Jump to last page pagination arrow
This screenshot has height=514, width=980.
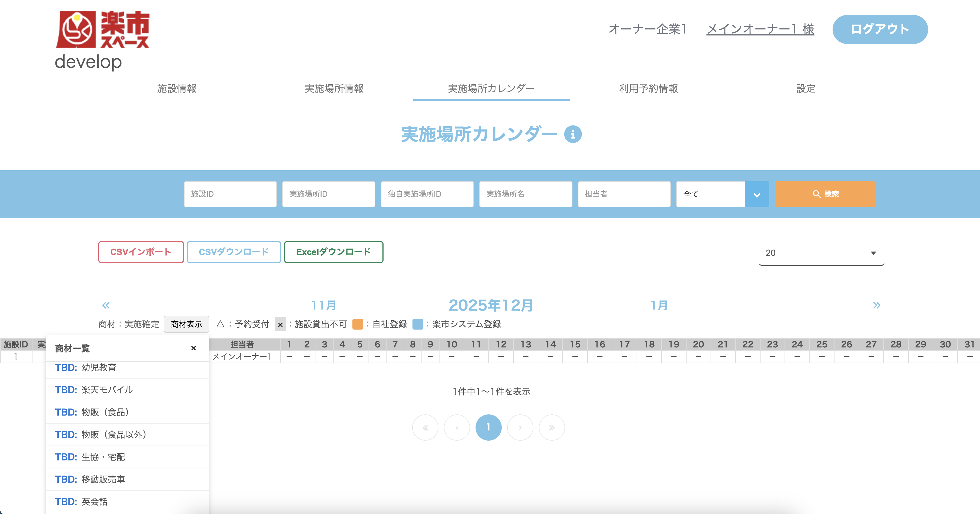point(552,427)
